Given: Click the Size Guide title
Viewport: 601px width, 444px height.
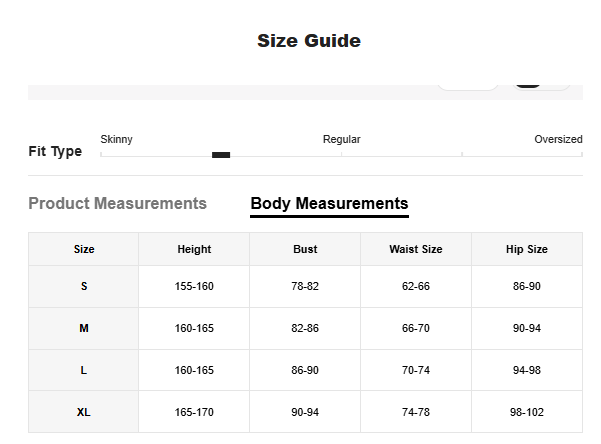Looking at the screenshot, I should point(308,41).
